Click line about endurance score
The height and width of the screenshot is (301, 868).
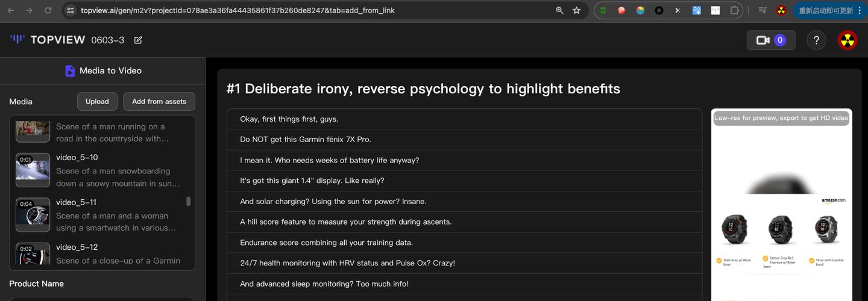[x=464, y=243]
